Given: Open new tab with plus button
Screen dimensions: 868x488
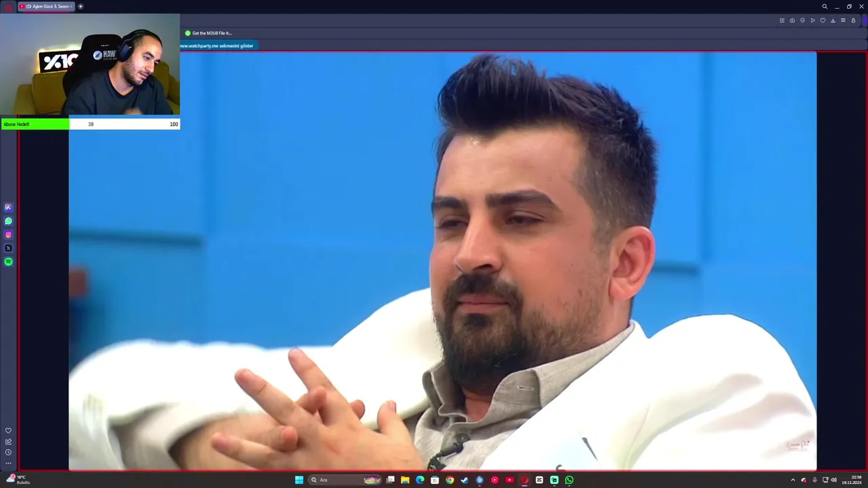Looking at the screenshot, I should tap(81, 6).
